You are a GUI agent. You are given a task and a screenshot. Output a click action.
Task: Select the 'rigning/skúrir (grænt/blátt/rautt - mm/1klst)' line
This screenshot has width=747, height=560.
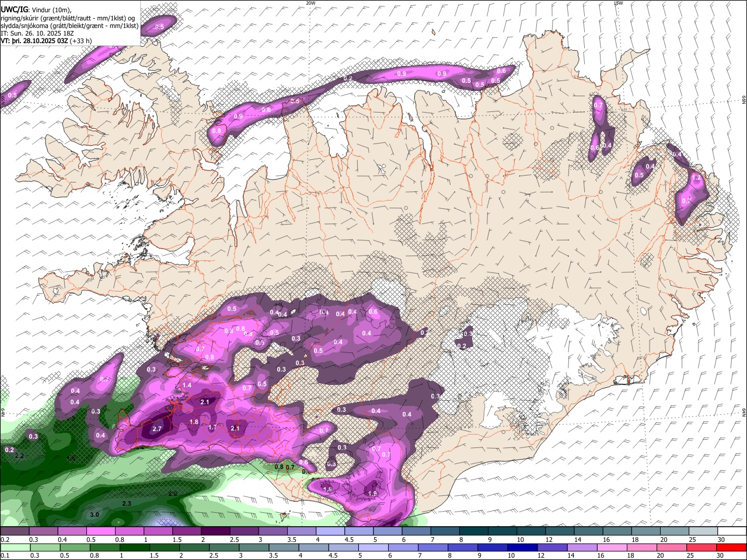coord(68,17)
